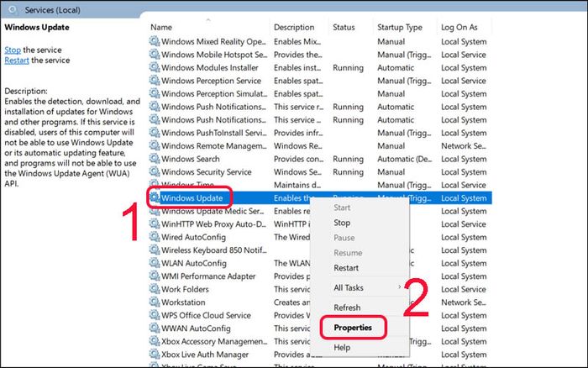Click Windows Update heading in left pane
Screen dimensions: 588x368
pos(37,28)
